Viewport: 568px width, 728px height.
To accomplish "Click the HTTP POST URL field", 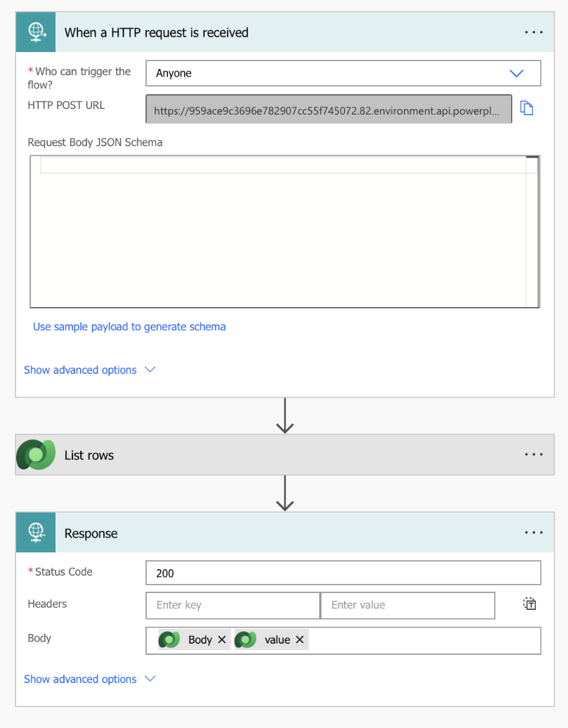I will point(329,109).
